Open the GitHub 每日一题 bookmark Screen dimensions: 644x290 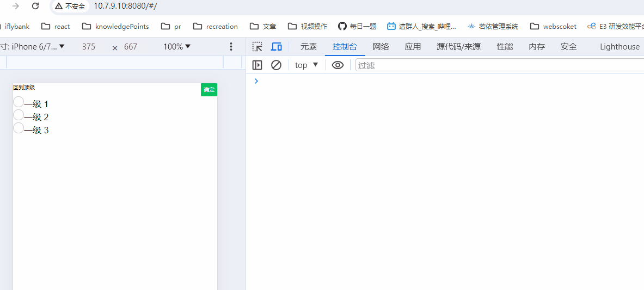coord(357,26)
